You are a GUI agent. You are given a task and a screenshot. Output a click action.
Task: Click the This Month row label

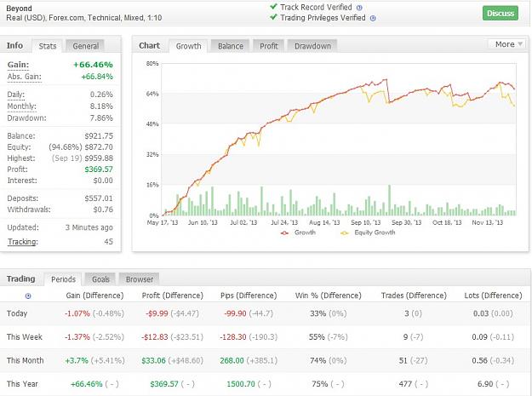pos(25,360)
